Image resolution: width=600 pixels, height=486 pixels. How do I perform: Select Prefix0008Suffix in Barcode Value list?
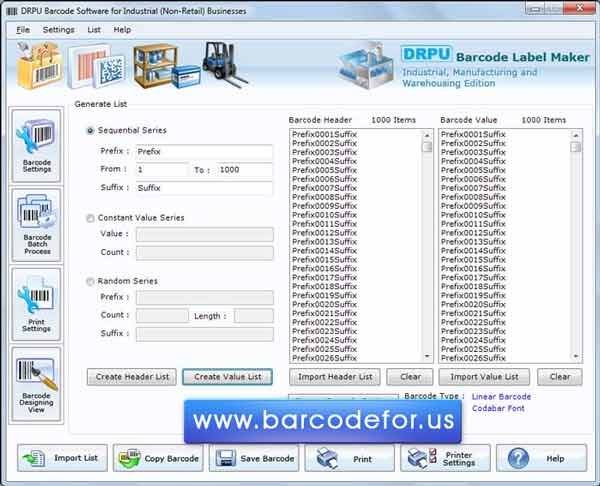click(x=473, y=197)
